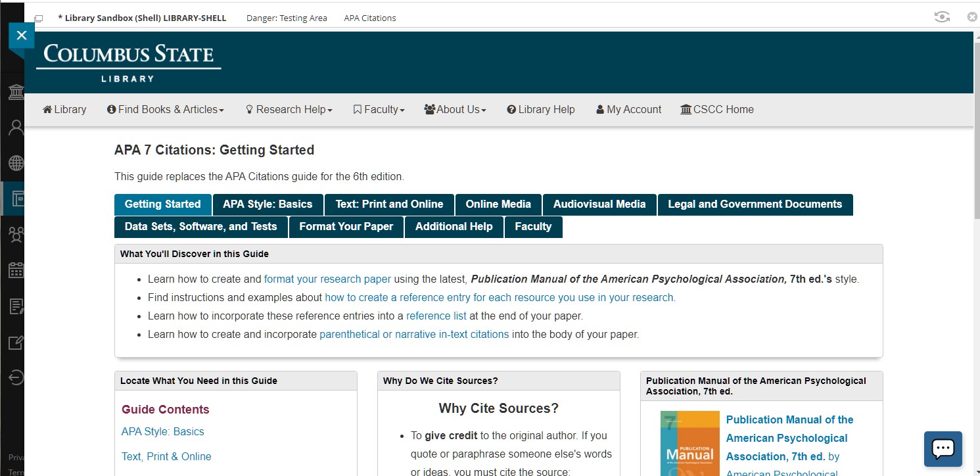Click 'APA 7 Citations: Getting Started' page title

coord(214,150)
